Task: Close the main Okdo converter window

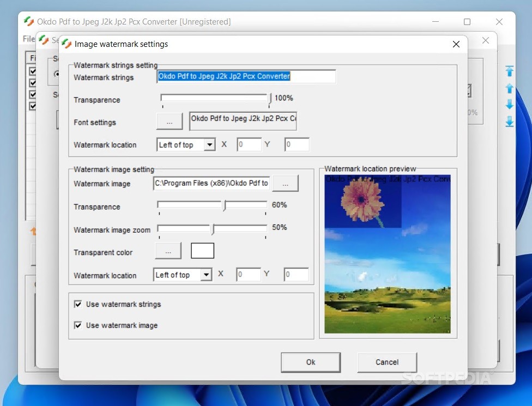Action: [499, 22]
